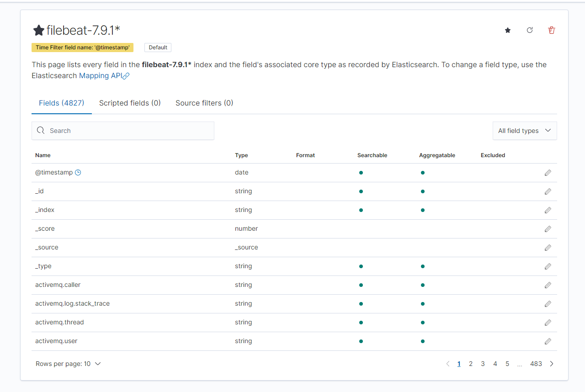Sort the table by Name column

tap(43, 155)
